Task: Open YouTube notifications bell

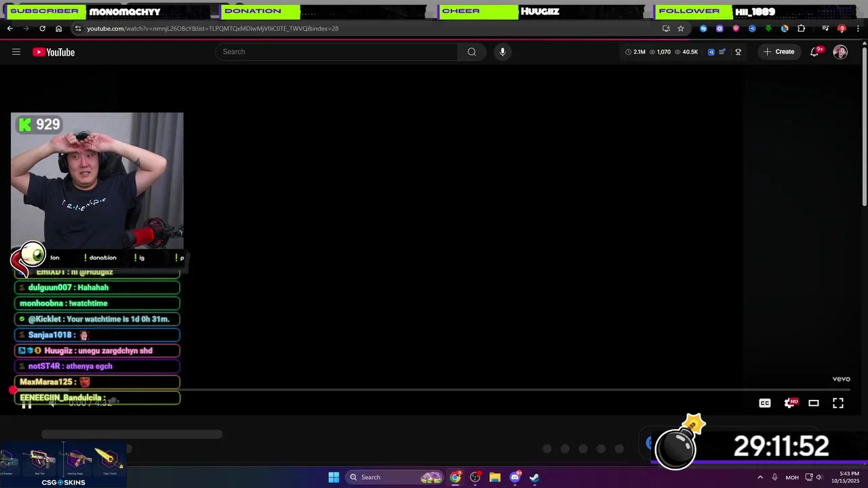Action: 815,52
